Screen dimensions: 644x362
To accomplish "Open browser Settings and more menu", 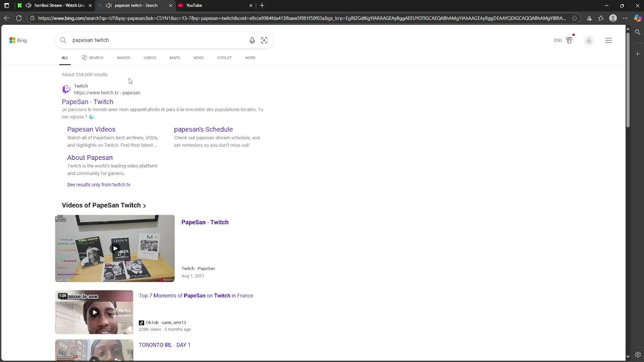I will [625, 18].
